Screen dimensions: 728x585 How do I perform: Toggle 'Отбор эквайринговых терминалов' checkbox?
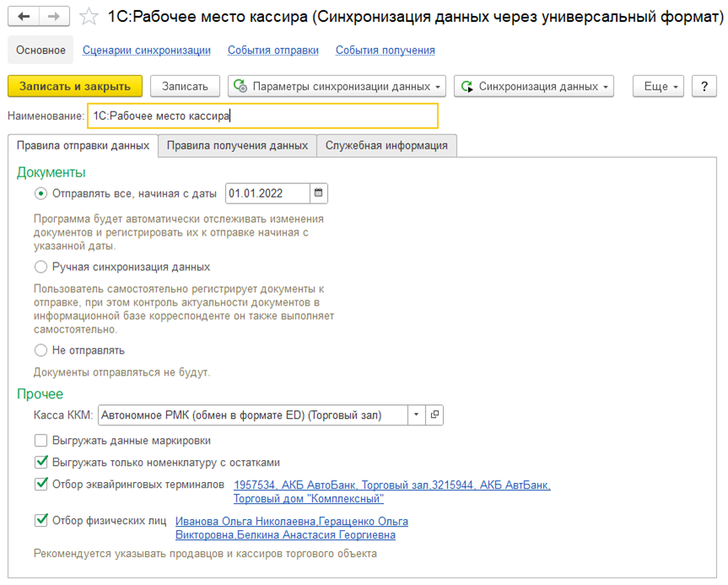click(41, 485)
